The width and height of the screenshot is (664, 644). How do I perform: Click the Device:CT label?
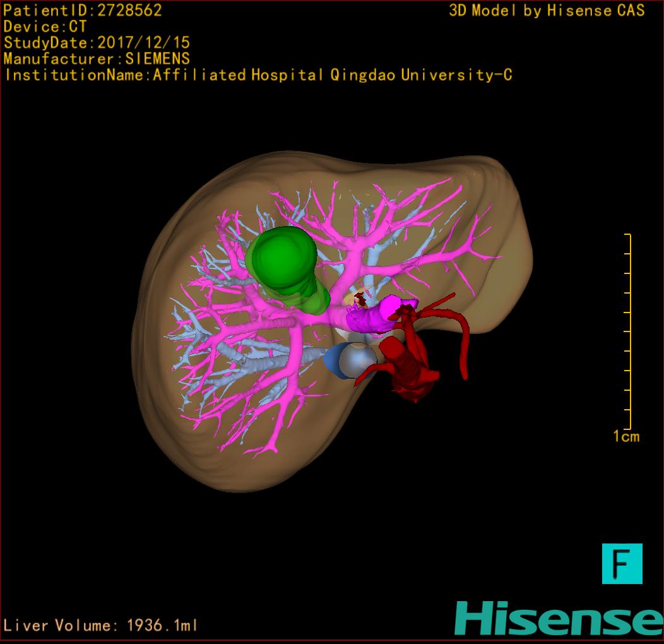coord(45,27)
